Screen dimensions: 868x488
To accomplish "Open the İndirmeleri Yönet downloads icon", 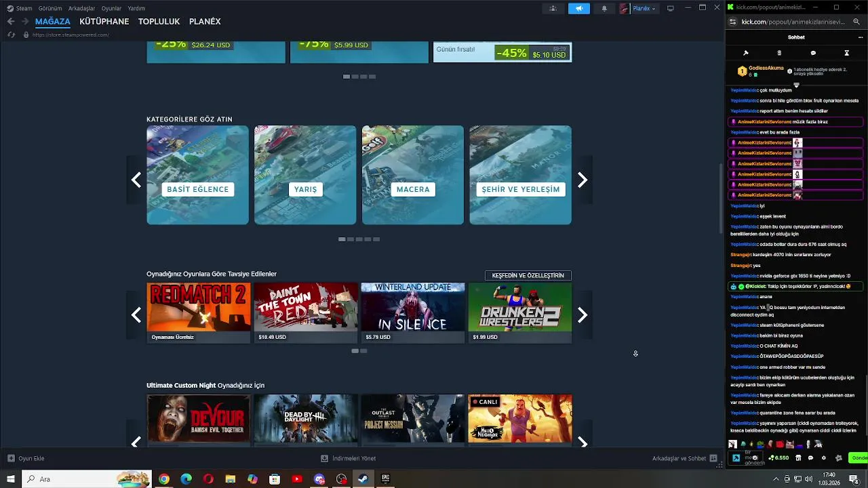I will click(x=325, y=458).
